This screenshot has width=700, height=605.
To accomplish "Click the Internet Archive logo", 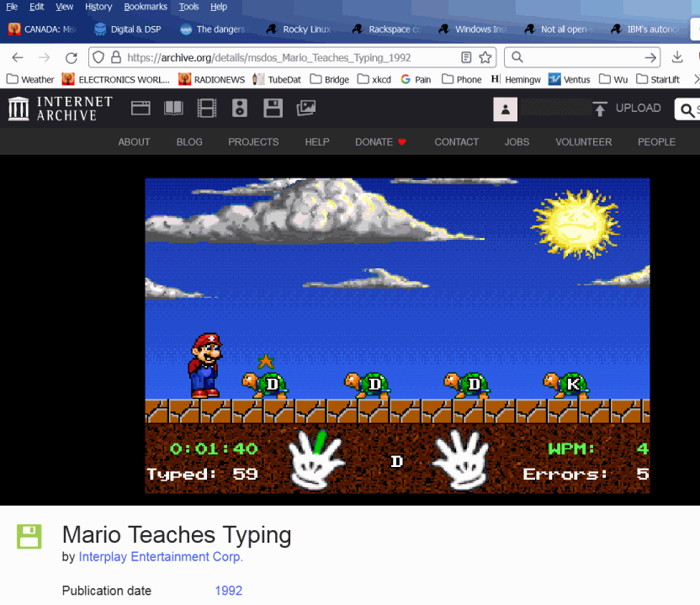I will coord(61,109).
